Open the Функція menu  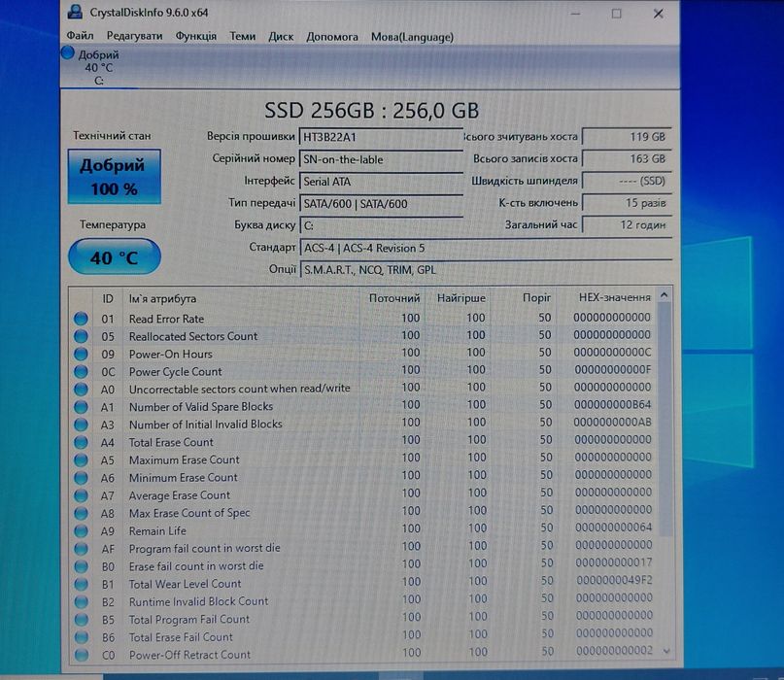(x=196, y=36)
